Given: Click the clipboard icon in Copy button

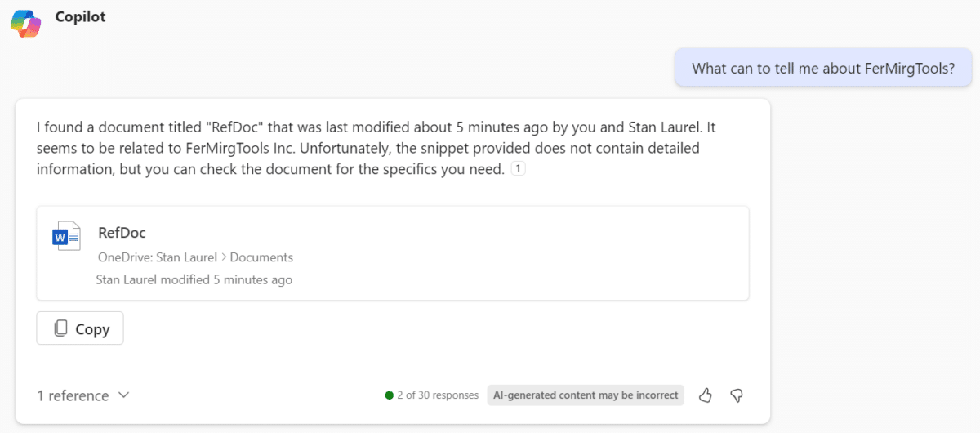Looking at the screenshot, I should 60,328.
